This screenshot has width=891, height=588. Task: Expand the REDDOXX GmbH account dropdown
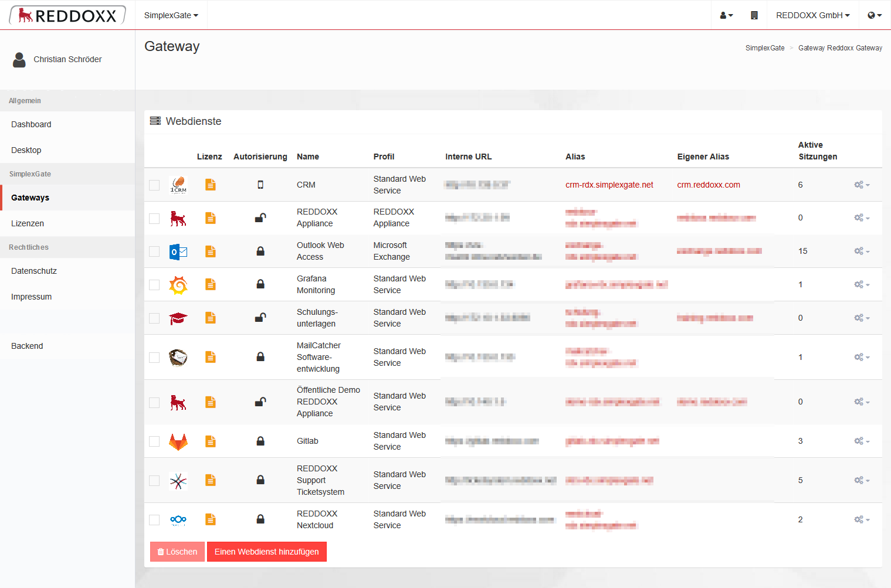pyautogui.click(x=812, y=15)
